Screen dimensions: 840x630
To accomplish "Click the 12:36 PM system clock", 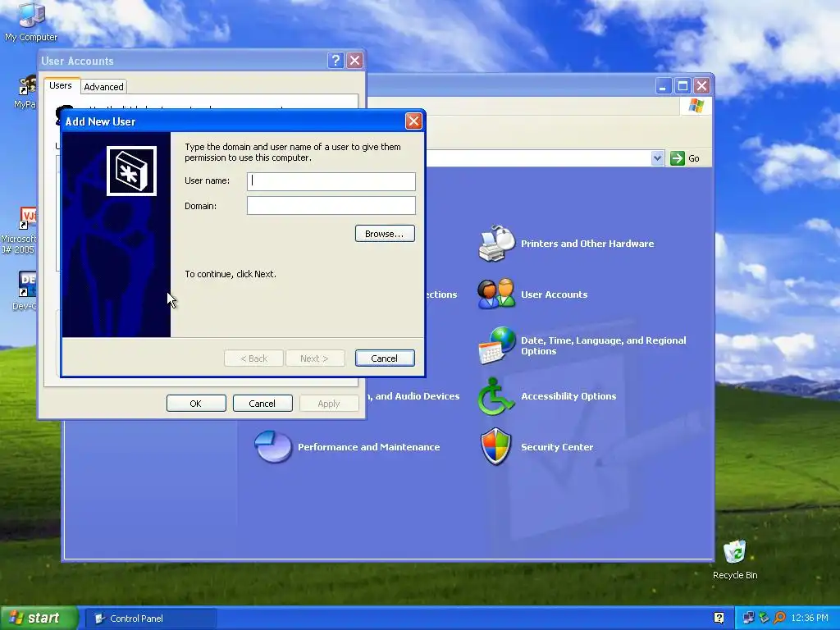I will (x=810, y=618).
